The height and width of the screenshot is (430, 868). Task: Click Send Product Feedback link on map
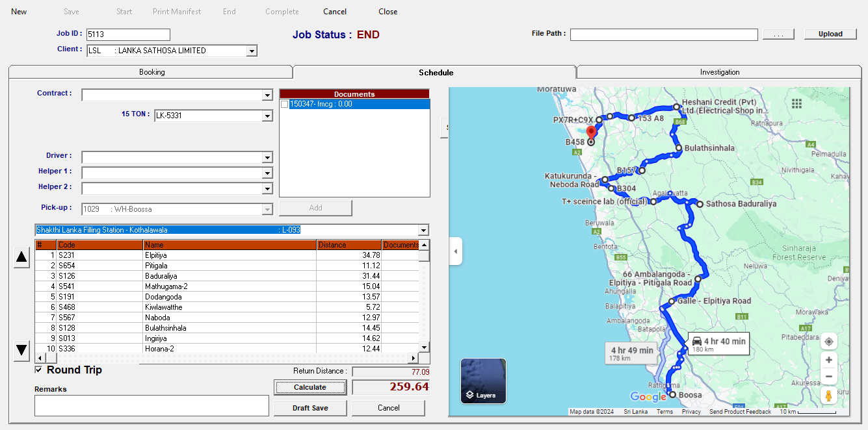740,412
